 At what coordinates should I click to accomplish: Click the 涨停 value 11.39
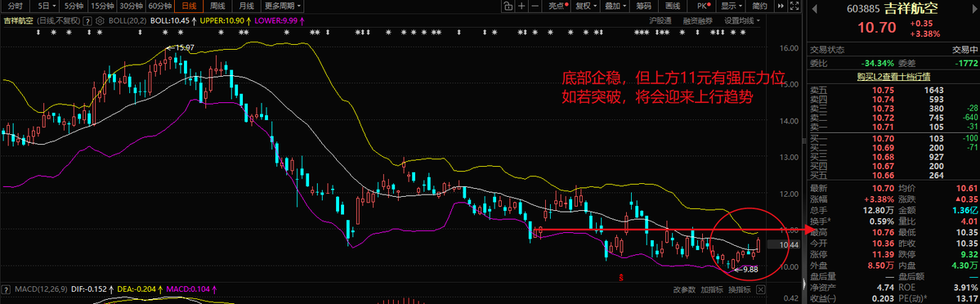883,254
